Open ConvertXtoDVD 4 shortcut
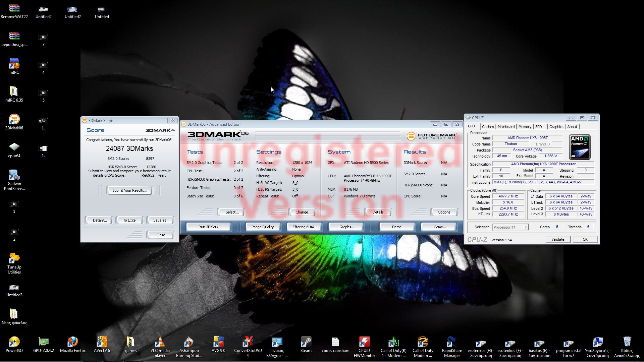Screen dimensions: 644x362 (248, 347)
